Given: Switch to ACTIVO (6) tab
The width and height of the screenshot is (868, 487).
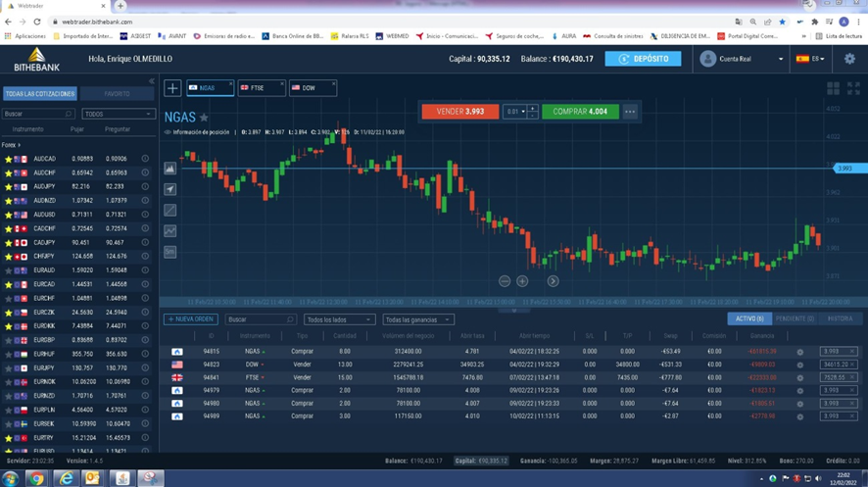Looking at the screenshot, I should [x=749, y=318].
